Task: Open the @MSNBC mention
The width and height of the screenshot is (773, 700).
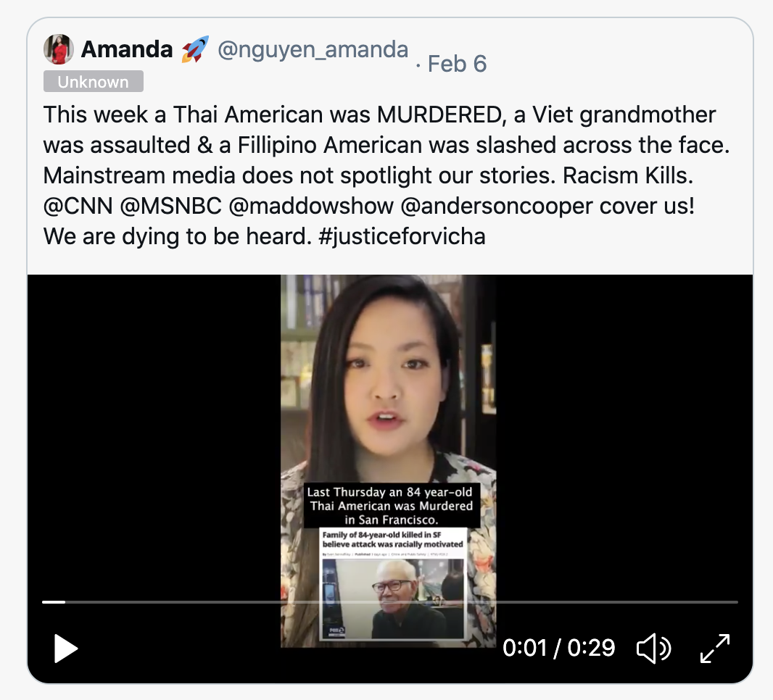Action: coord(170,206)
